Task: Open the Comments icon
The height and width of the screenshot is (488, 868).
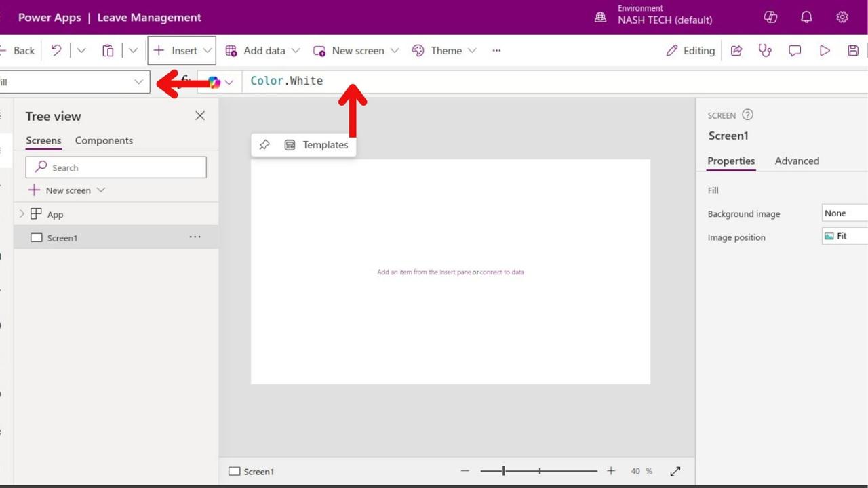Action: pyautogui.click(x=795, y=51)
